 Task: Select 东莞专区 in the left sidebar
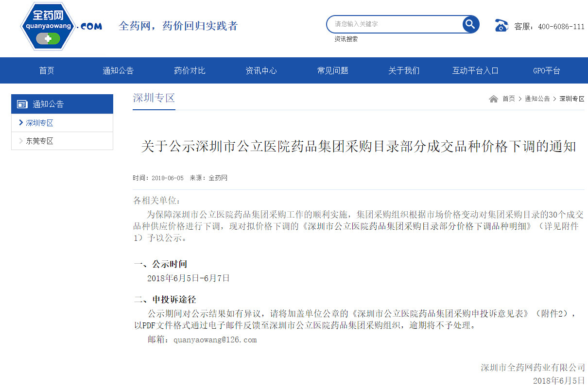tap(40, 141)
